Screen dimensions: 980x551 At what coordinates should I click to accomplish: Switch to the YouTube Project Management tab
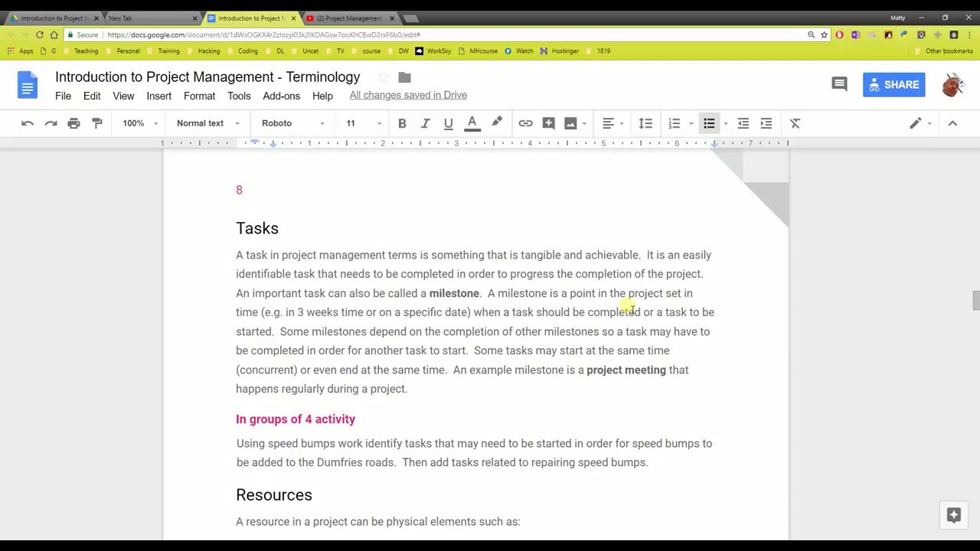(x=350, y=18)
